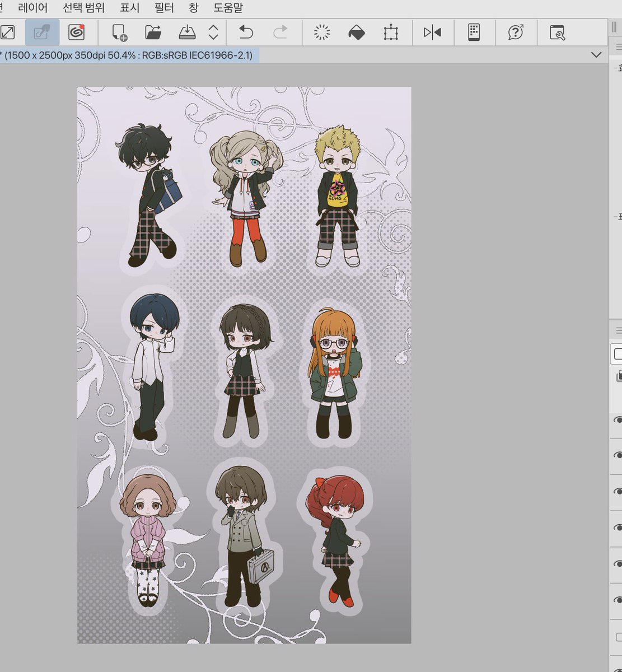Click the panel grip handle beside toolbar
622x672 pixels.
[x=614, y=28]
